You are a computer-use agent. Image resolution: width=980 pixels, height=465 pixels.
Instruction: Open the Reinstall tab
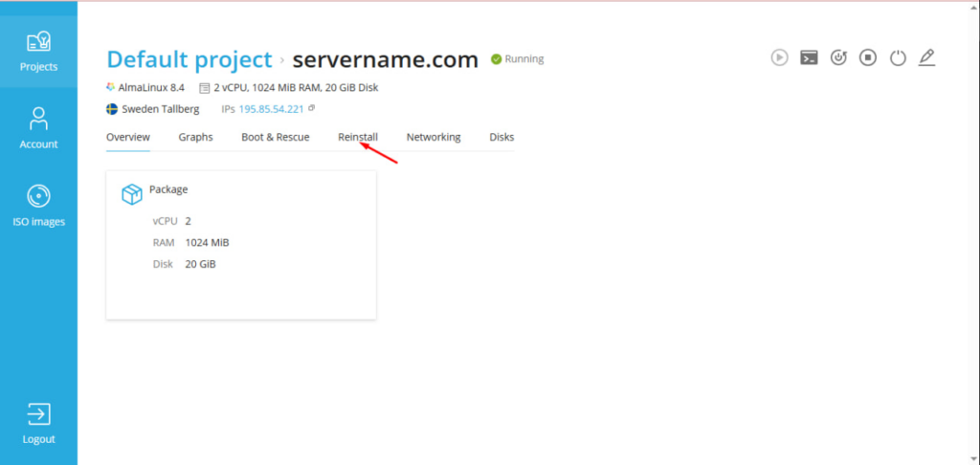pyautogui.click(x=358, y=137)
